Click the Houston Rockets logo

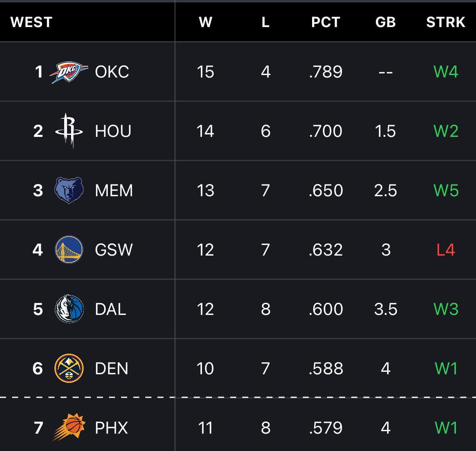pos(69,131)
